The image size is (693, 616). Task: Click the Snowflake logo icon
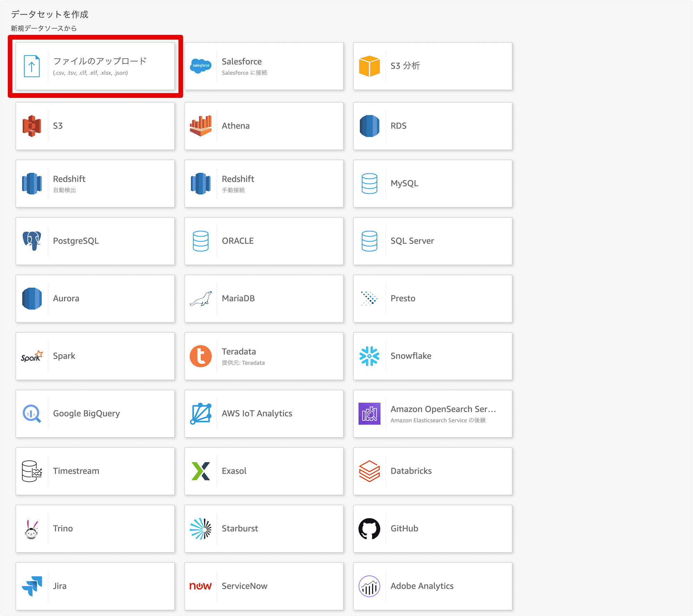pyautogui.click(x=369, y=356)
